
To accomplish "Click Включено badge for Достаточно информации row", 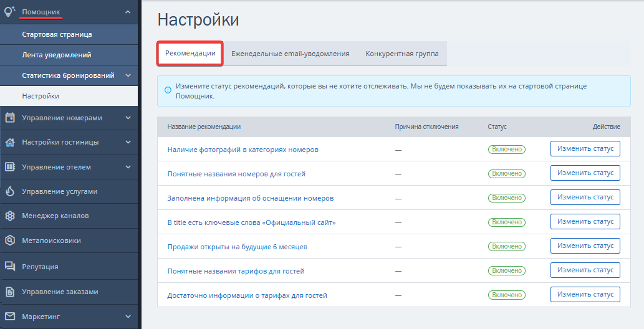I will 507,295.
